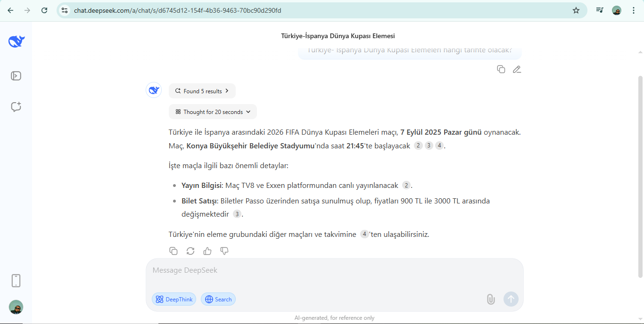This screenshot has width=644, height=324.
Task: Open citation 4 in last paragraph
Action: [x=364, y=234]
